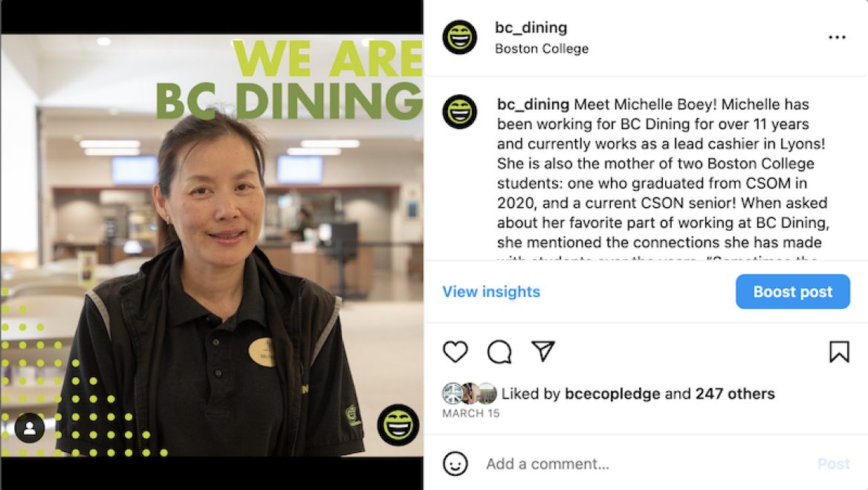The height and width of the screenshot is (490, 868).
Task: Like the post with the heart icon
Action: [455, 352]
